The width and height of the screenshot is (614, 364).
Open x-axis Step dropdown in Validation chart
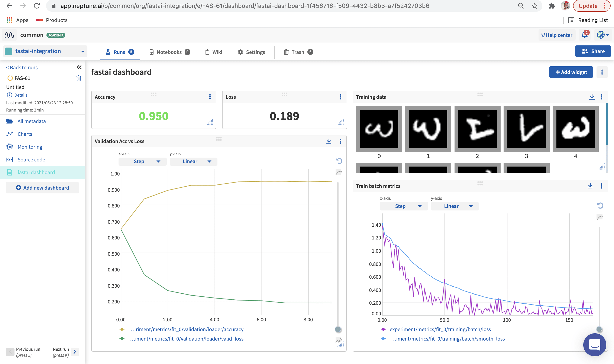pyautogui.click(x=142, y=161)
